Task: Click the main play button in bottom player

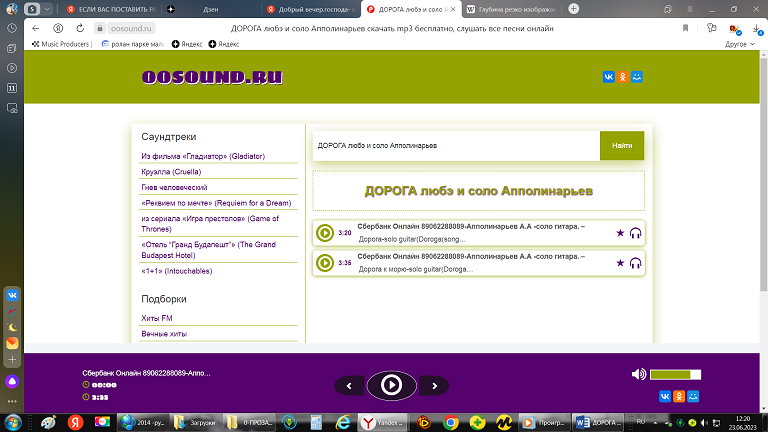Action: pyautogui.click(x=391, y=385)
